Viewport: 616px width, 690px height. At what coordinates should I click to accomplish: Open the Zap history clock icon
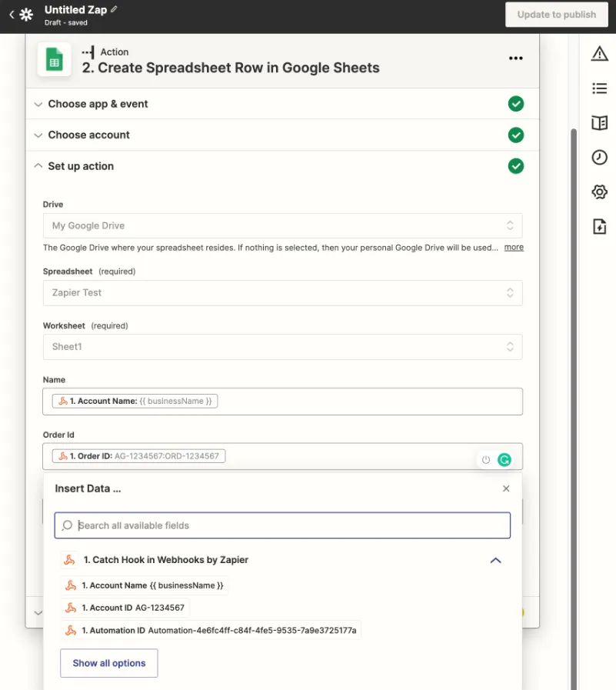600,157
